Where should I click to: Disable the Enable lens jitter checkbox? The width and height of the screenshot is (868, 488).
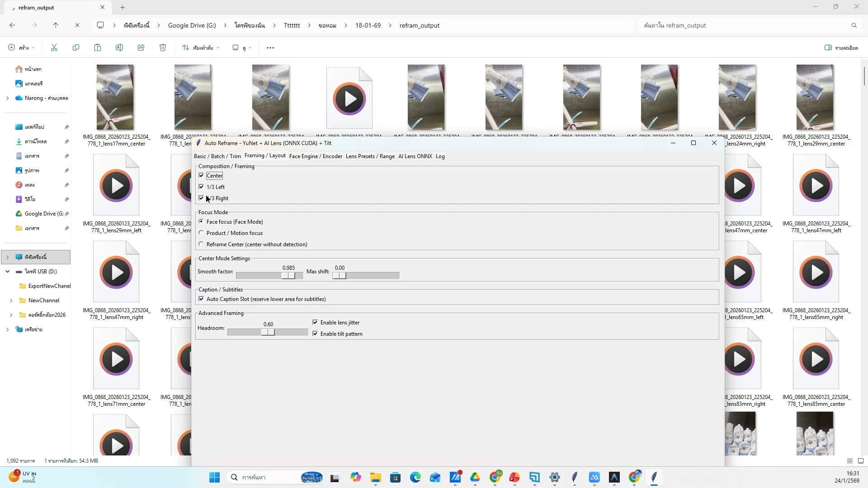[x=315, y=322]
